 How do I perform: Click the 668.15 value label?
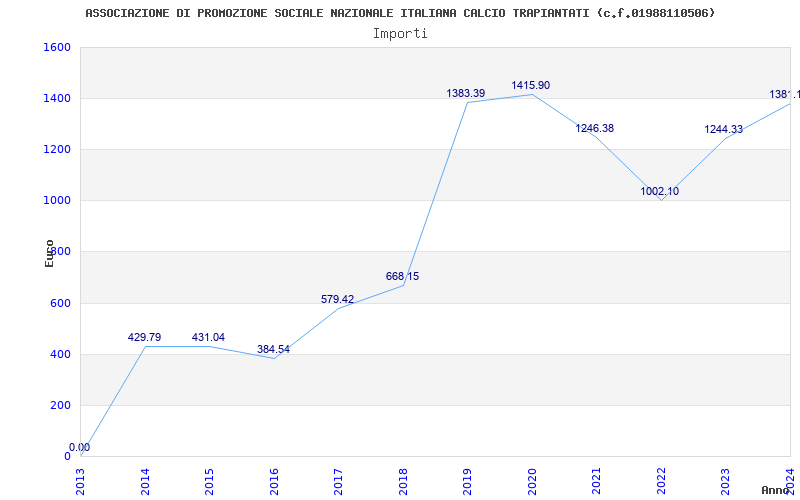coord(402,277)
